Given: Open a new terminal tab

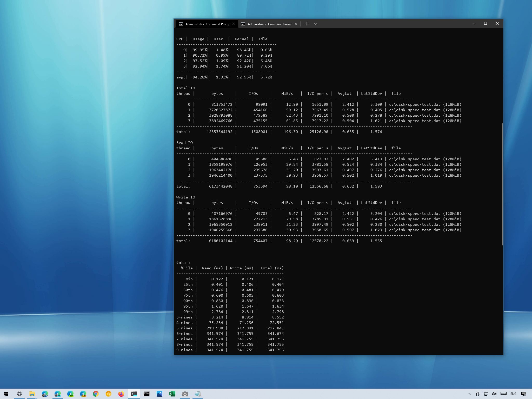Looking at the screenshot, I should pyautogui.click(x=307, y=24).
